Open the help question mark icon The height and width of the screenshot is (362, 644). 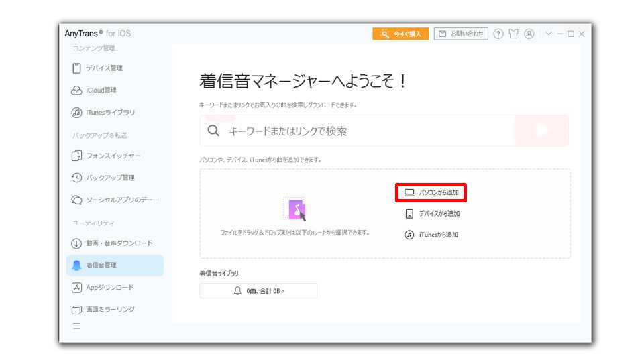pyautogui.click(x=498, y=34)
